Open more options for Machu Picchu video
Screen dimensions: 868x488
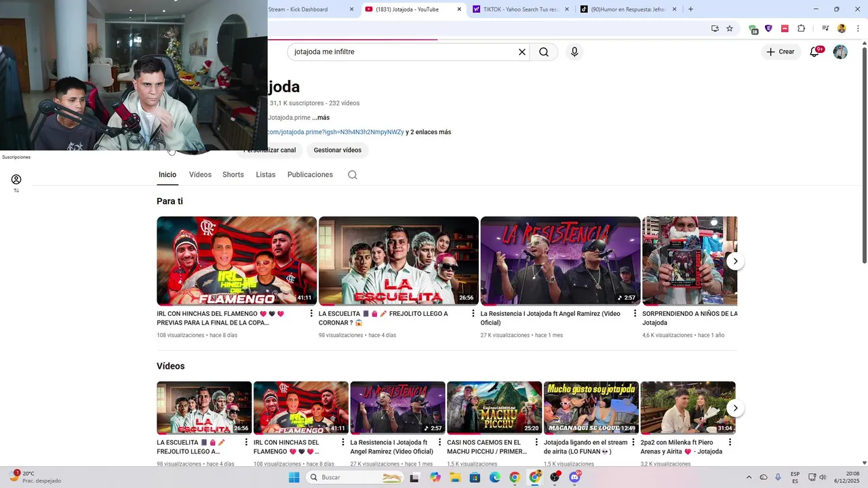[x=536, y=443]
